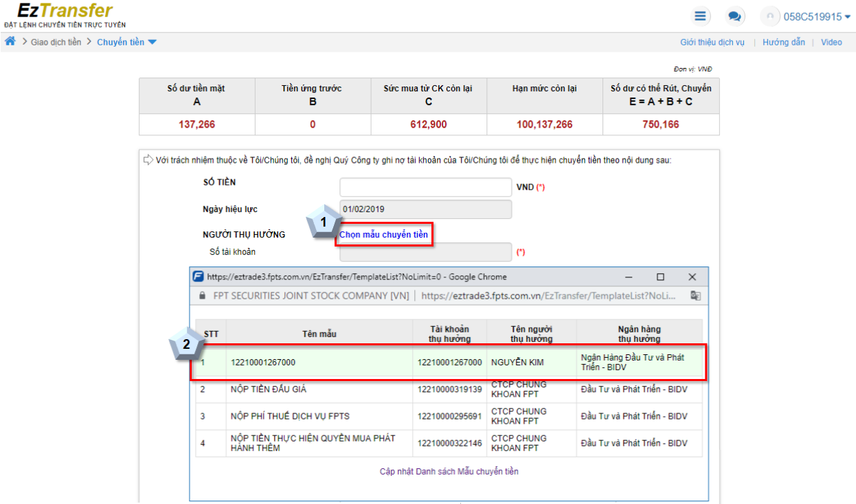Minimize the TemplateList popup window

pyautogui.click(x=629, y=277)
